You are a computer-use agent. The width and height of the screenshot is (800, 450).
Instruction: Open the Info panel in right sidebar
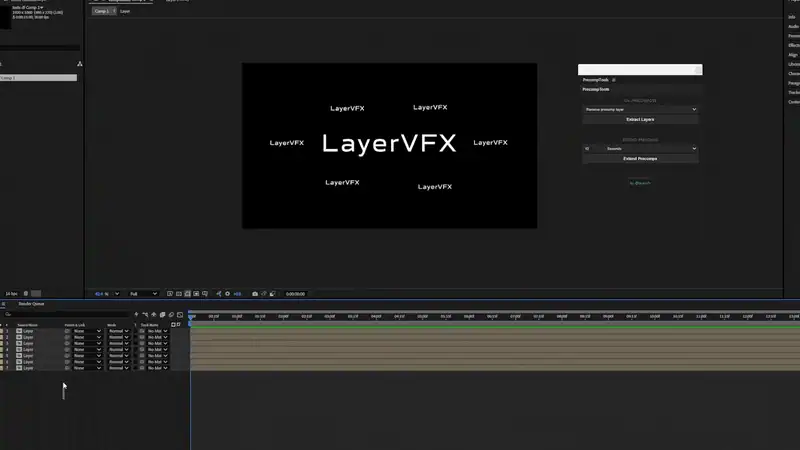coord(792,17)
